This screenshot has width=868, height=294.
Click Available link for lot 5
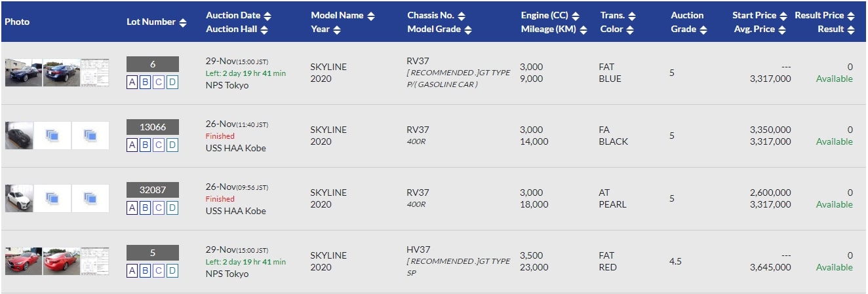[834, 267]
